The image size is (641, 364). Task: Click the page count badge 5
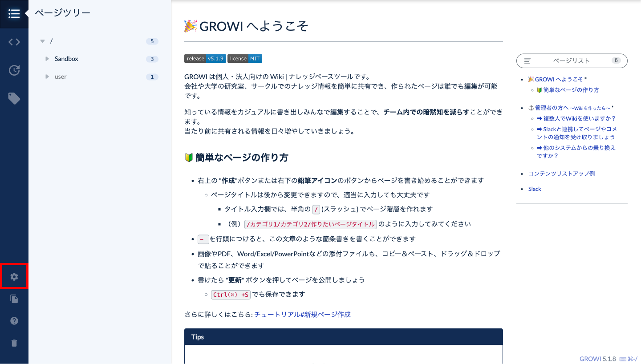tap(152, 41)
